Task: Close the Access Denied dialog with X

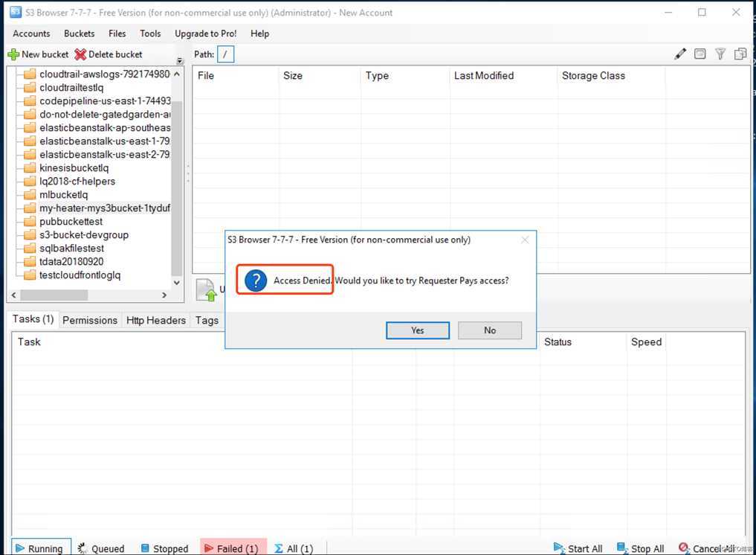Action: (x=525, y=240)
